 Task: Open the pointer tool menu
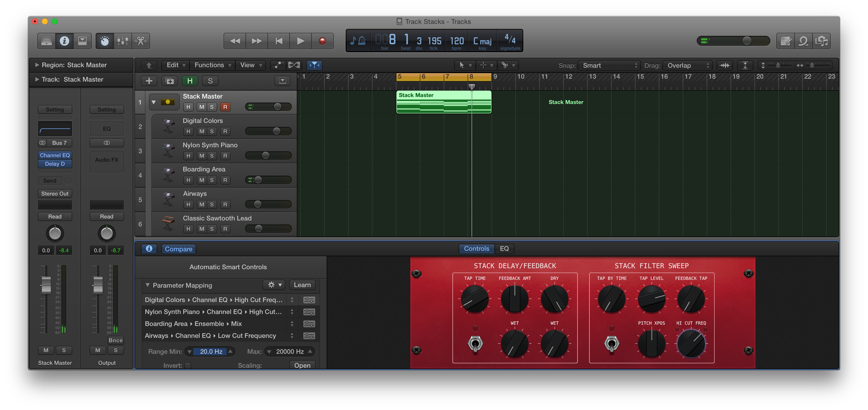465,65
